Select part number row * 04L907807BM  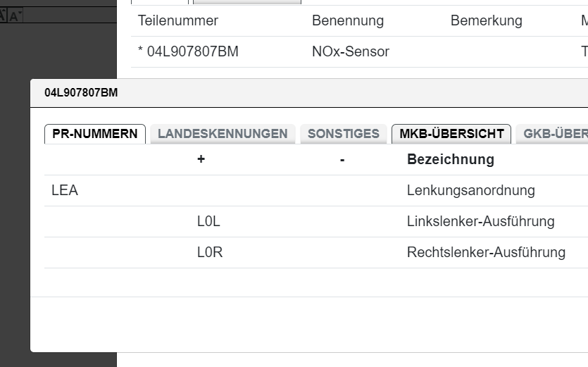(x=188, y=51)
